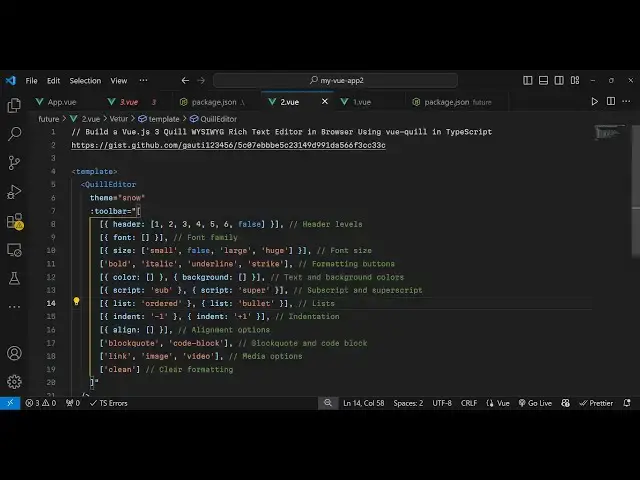Change encoding via UTF-8

[x=442, y=403]
